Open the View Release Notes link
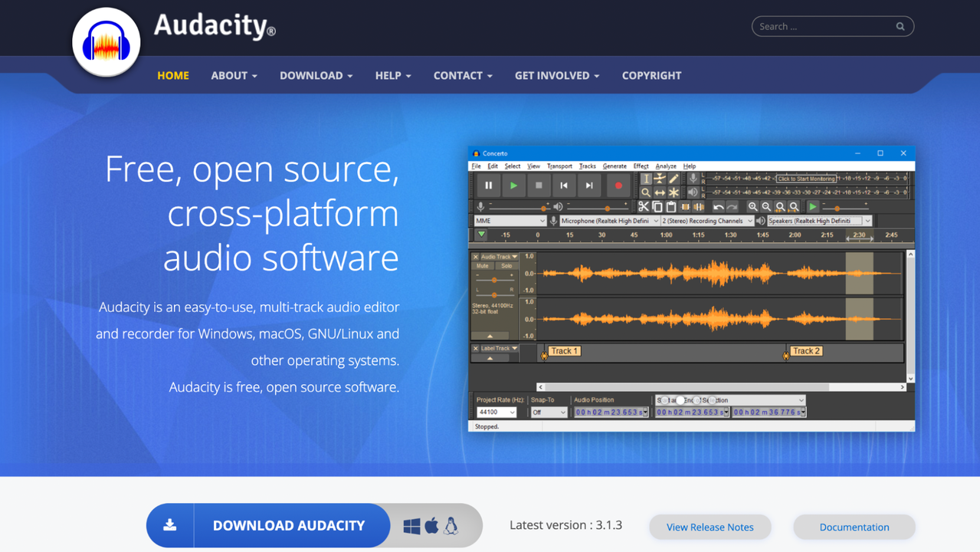 coord(710,527)
